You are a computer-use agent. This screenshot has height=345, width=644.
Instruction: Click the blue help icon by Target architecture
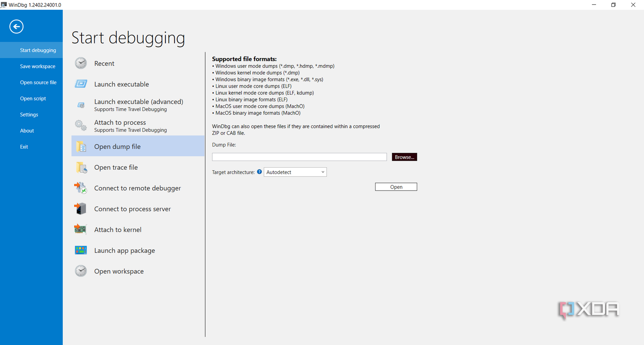pos(260,172)
